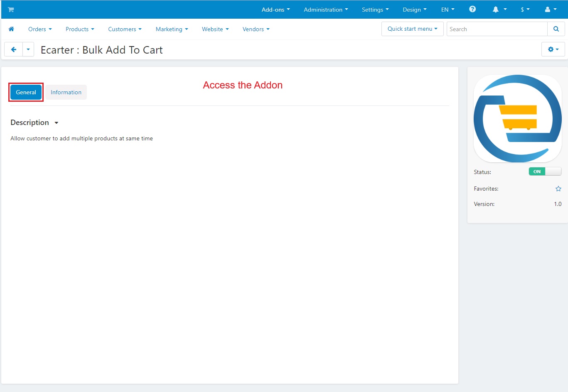
Task: Switch to the Information tab
Action: (66, 92)
